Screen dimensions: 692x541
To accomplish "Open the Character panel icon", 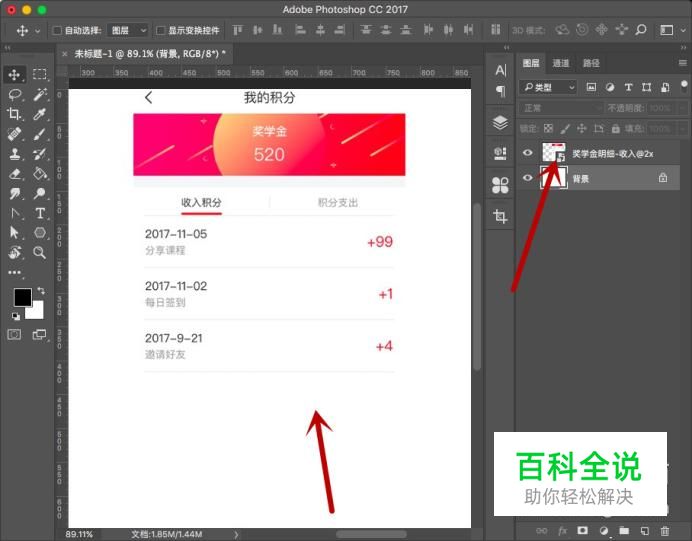I will [x=500, y=70].
